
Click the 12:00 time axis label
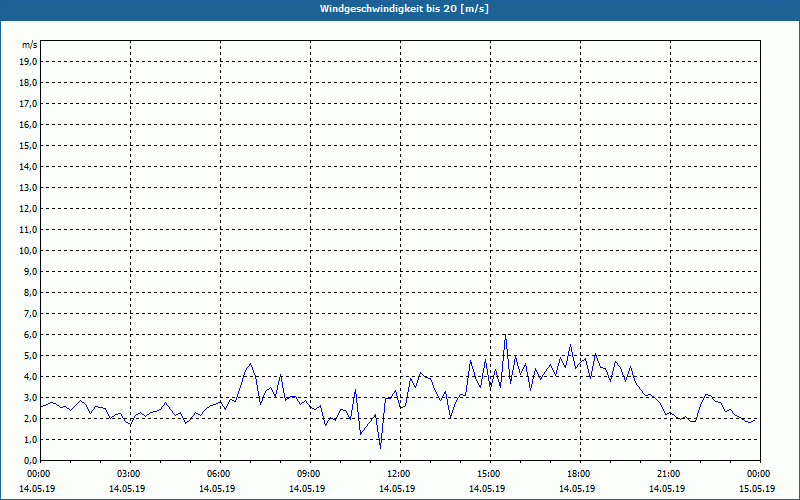(x=399, y=474)
